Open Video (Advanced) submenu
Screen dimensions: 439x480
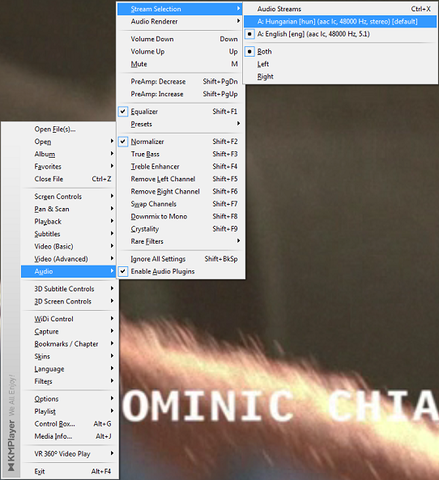point(68,259)
